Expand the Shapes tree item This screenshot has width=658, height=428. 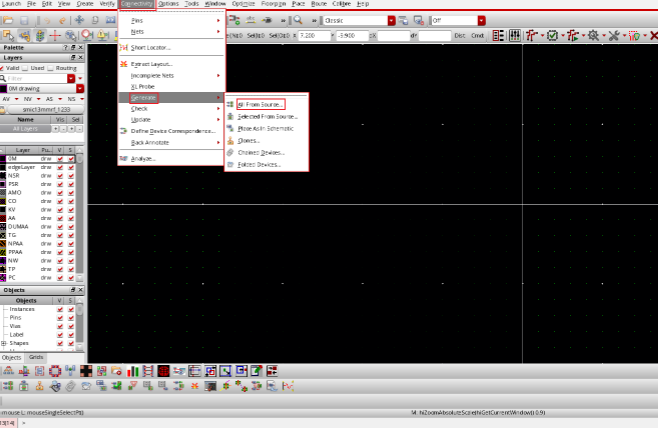pos(4,343)
